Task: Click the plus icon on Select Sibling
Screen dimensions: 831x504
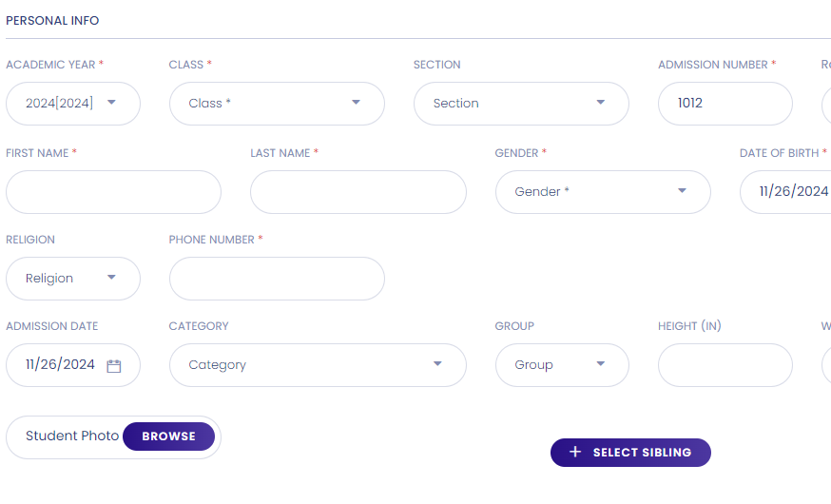Action: point(575,453)
